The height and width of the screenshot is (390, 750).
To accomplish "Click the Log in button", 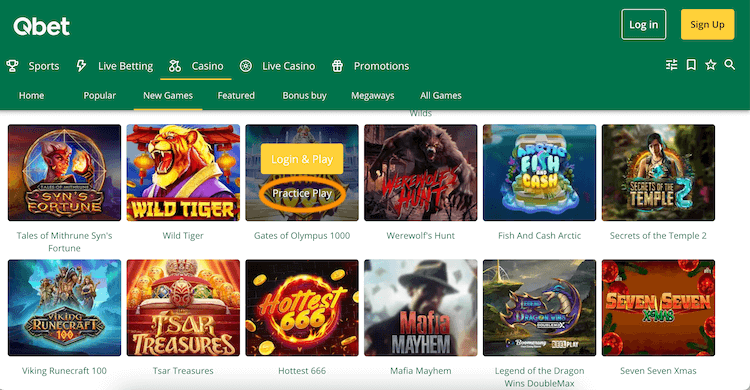I will pyautogui.click(x=643, y=24).
